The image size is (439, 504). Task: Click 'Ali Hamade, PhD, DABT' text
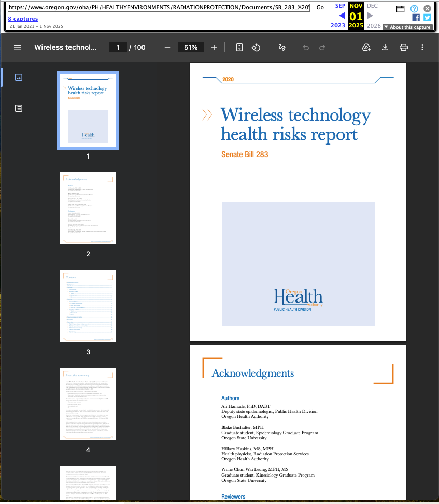tap(246, 406)
